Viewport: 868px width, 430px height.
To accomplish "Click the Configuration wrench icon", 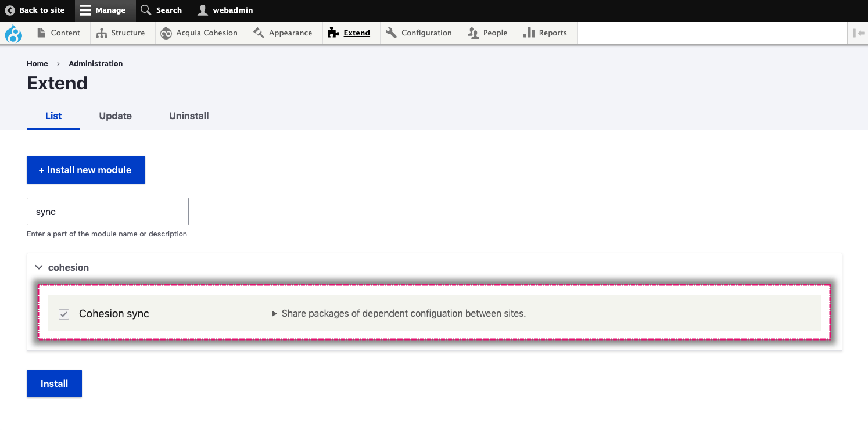I will coord(391,33).
